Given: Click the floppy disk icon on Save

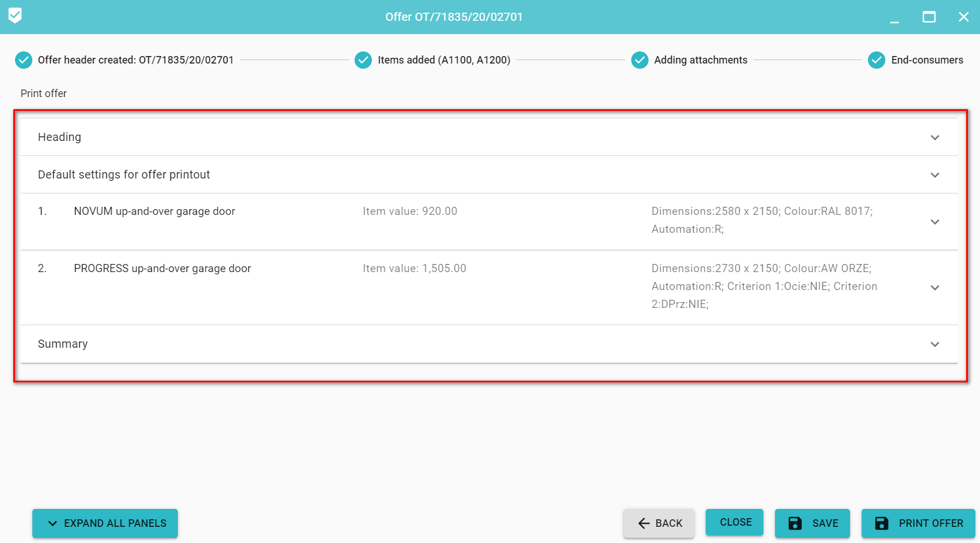Looking at the screenshot, I should [x=795, y=523].
